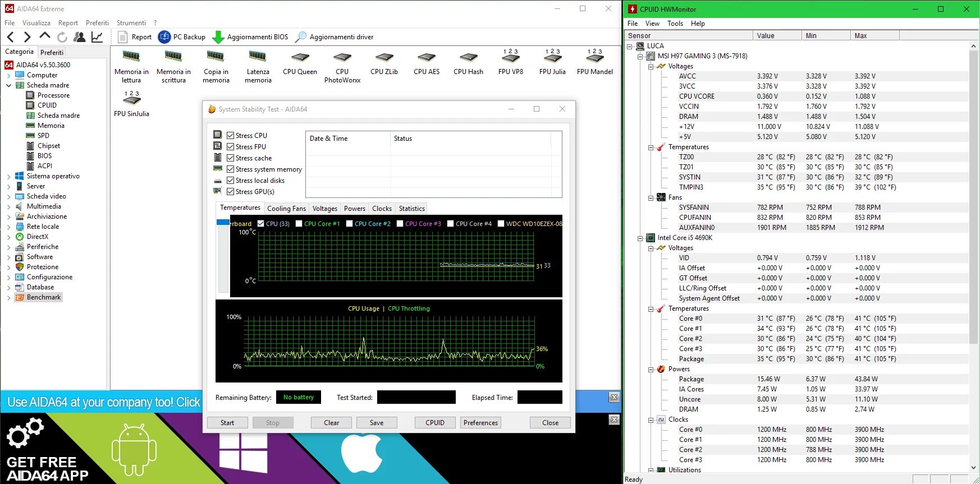Select Copia in memoria benchmark icon

[216, 67]
